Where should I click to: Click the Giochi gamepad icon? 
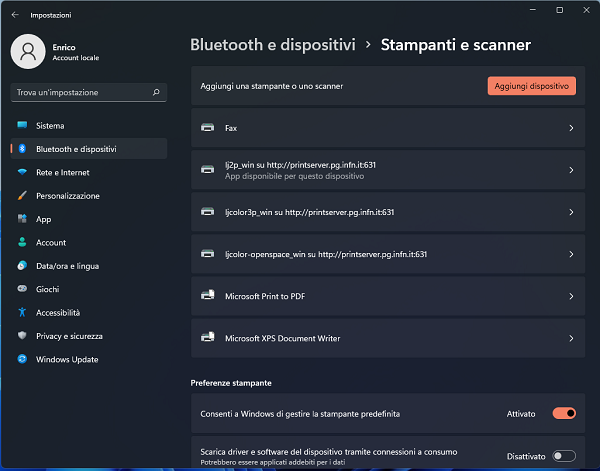22,289
